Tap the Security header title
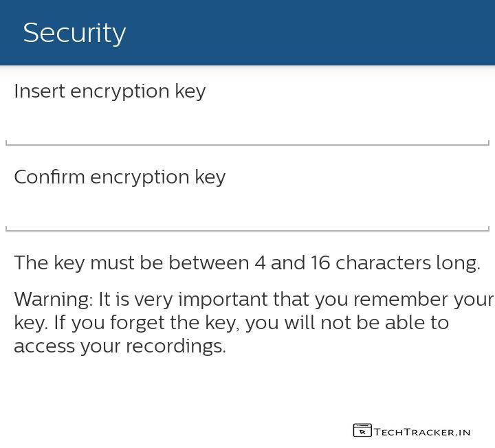The height and width of the screenshot is (448, 495). [x=74, y=33]
